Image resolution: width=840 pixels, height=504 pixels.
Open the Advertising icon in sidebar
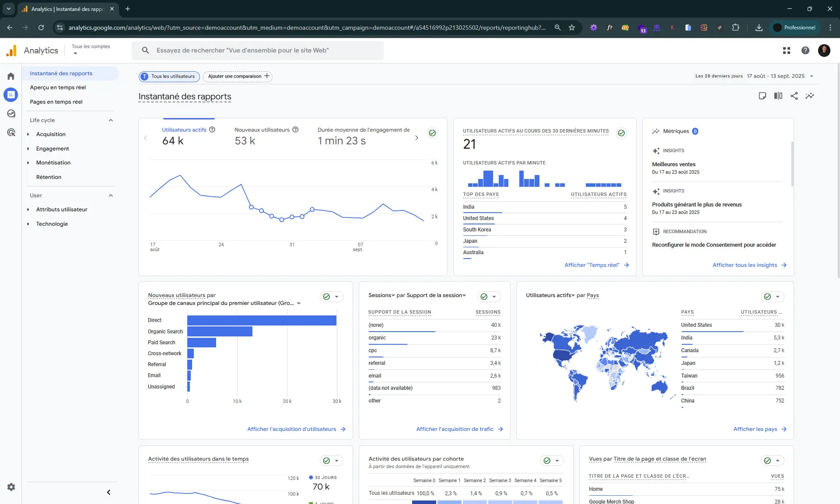point(11,133)
